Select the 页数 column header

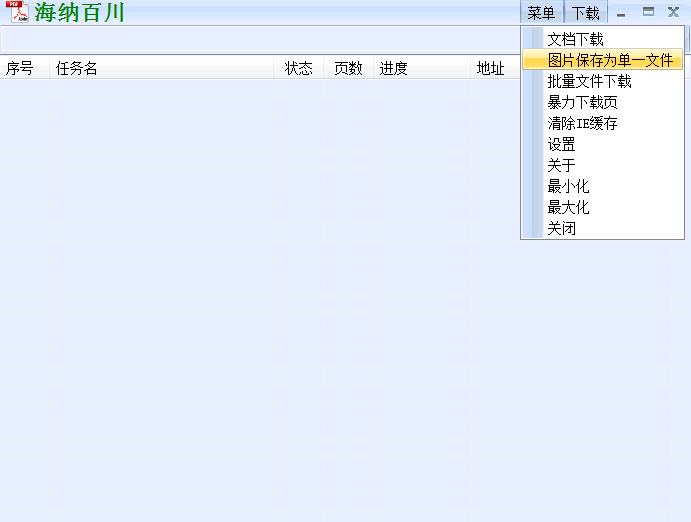click(x=348, y=68)
